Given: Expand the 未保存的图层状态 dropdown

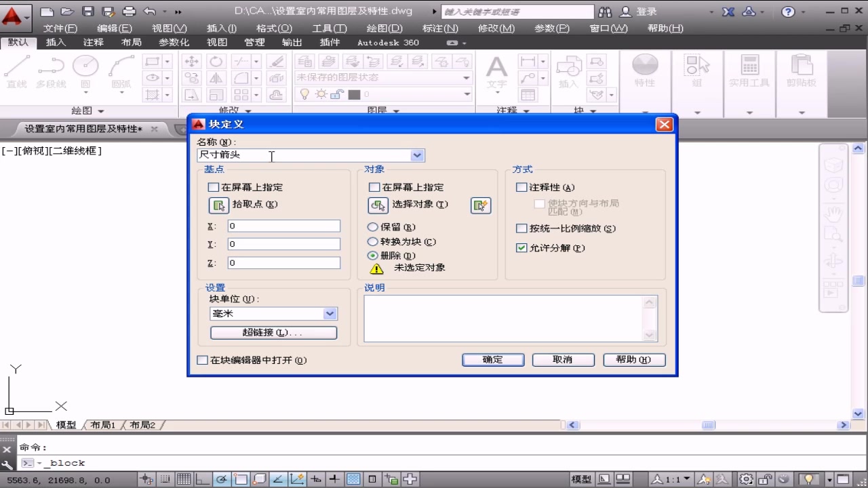Looking at the screenshot, I should pos(466,77).
